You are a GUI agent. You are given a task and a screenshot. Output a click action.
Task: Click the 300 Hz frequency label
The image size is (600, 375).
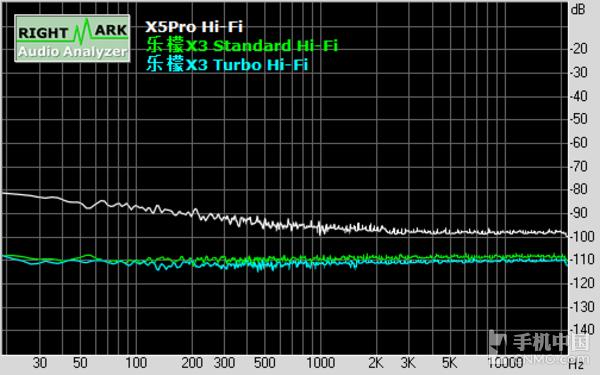[224, 363]
